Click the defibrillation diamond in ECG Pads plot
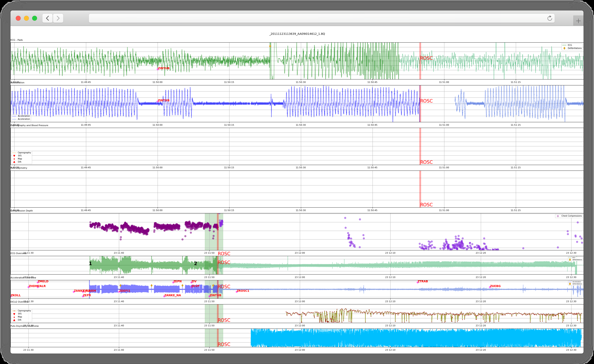 pos(270,46)
